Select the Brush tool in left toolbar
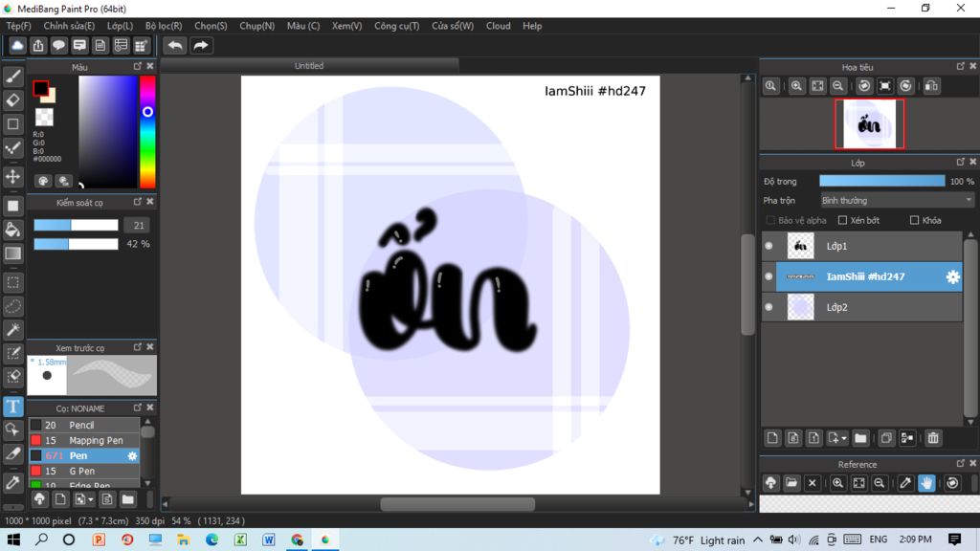Viewport: 980px width, 551px height. click(13, 77)
